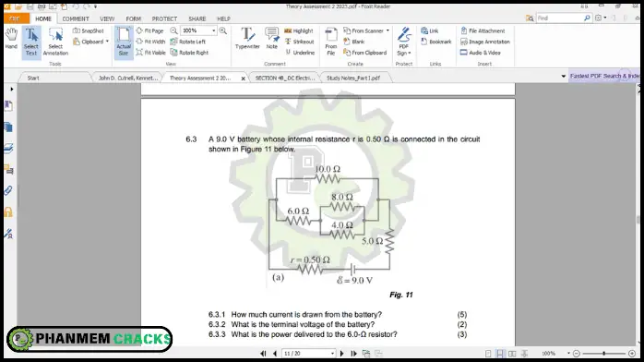Add a Note comment
This screenshot has width=644, height=362.
(x=272, y=39)
